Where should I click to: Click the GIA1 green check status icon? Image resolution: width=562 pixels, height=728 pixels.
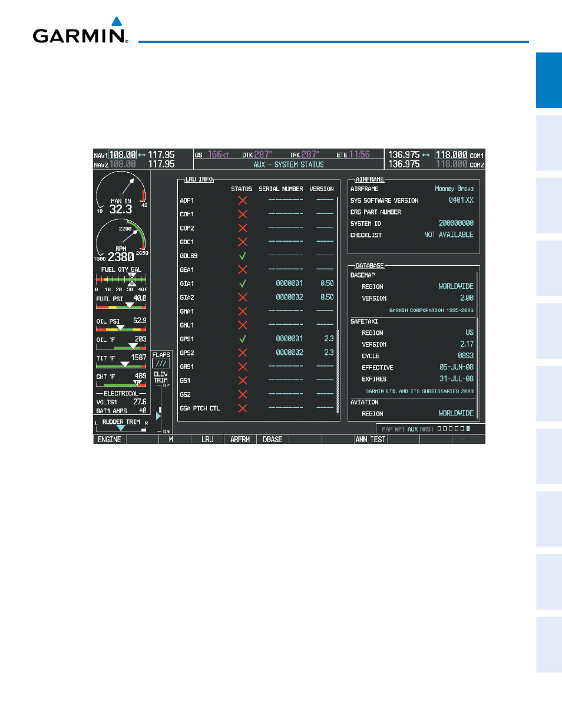pos(242,284)
